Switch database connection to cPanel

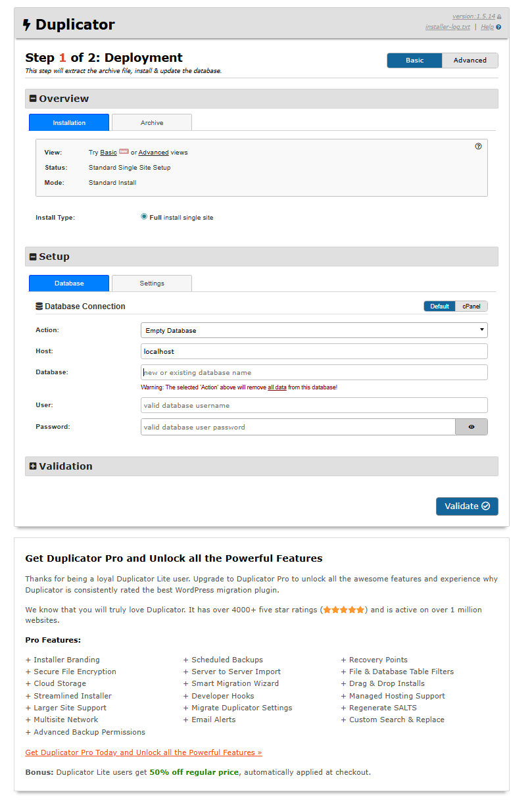471,306
